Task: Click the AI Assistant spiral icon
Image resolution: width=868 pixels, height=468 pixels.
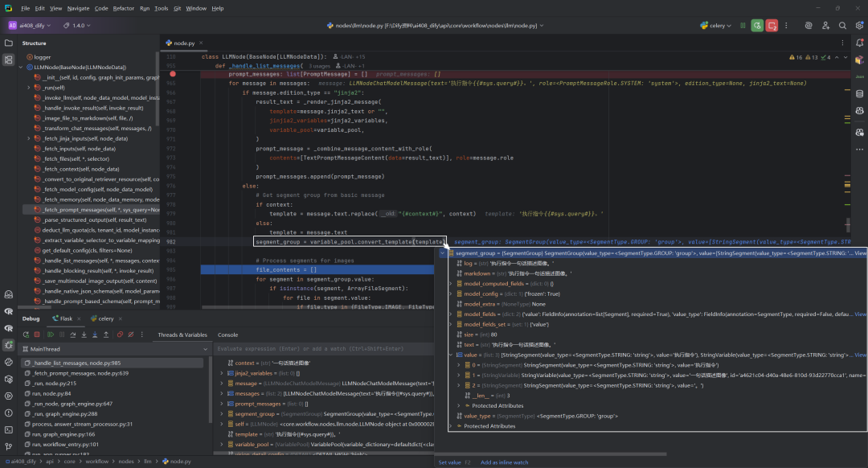Action: coord(809,26)
